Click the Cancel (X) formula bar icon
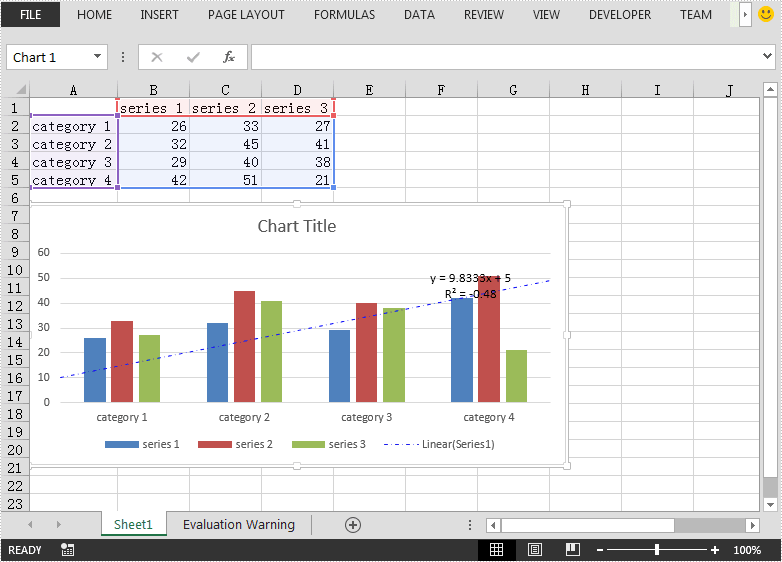782x562 pixels. click(157, 57)
